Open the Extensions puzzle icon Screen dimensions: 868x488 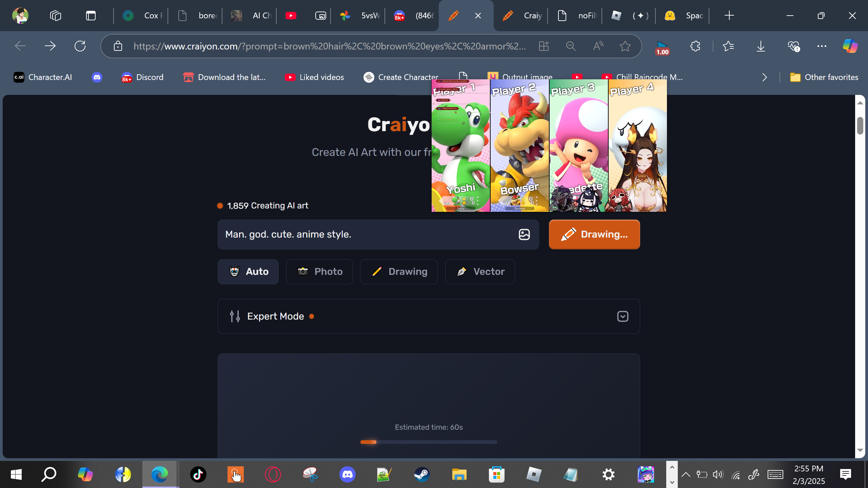695,46
